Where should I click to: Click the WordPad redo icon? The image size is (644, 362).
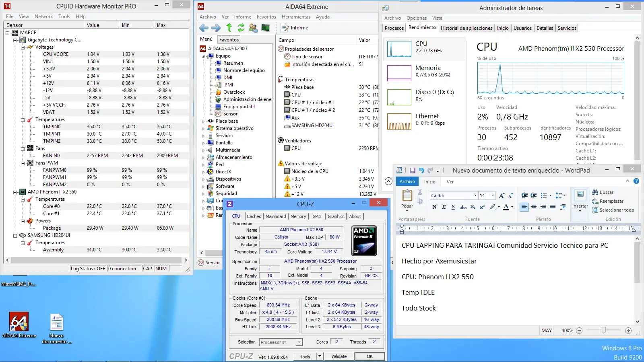point(430,171)
